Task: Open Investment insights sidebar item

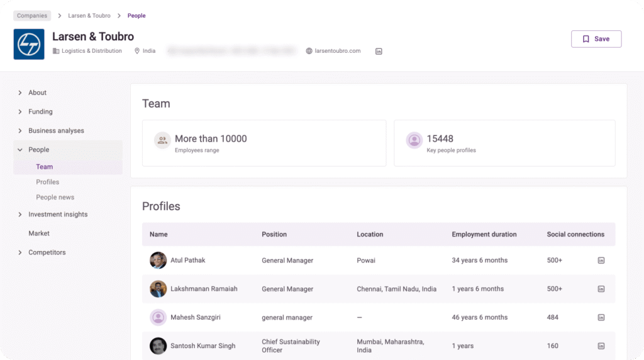Action: tap(58, 215)
